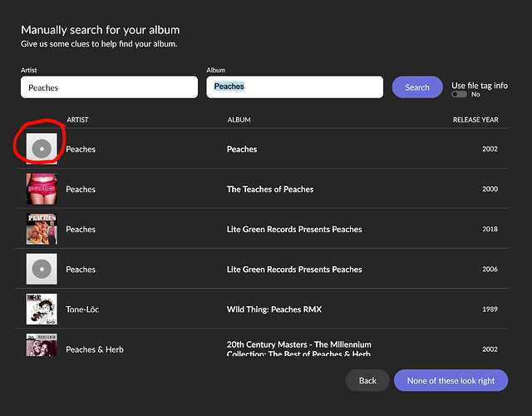Click the 2018 Lite Green Records album artwork
Viewport: 532px width, 416px height.
pyautogui.click(x=41, y=229)
